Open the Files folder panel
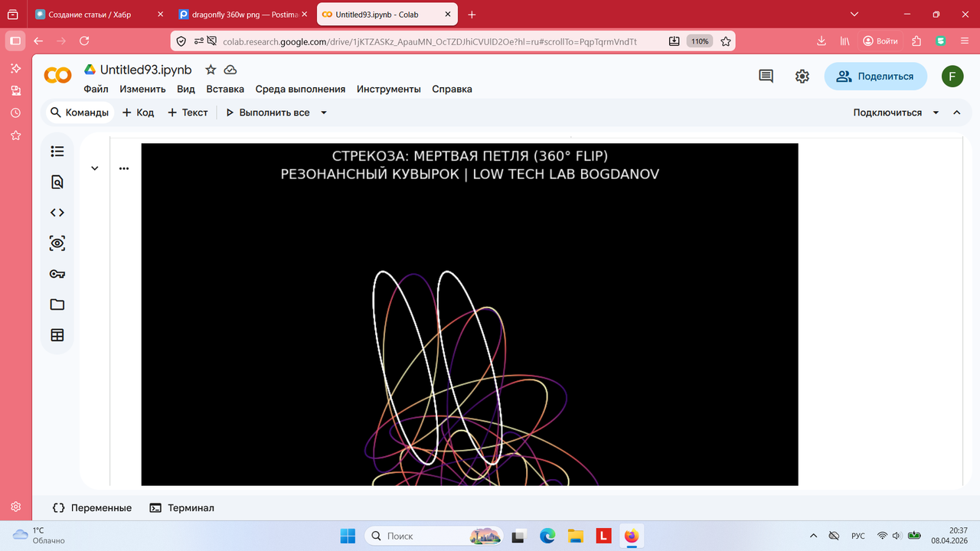980x551 pixels. point(57,305)
